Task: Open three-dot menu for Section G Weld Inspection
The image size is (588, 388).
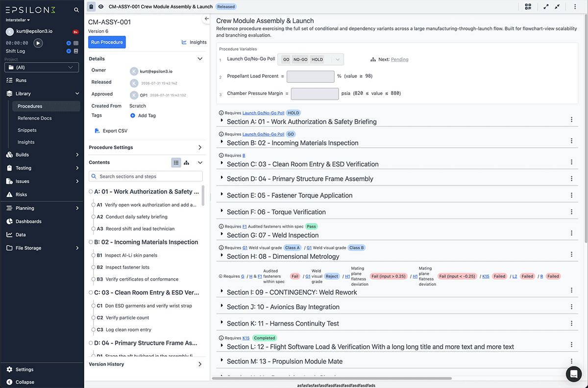Action: coord(571,233)
